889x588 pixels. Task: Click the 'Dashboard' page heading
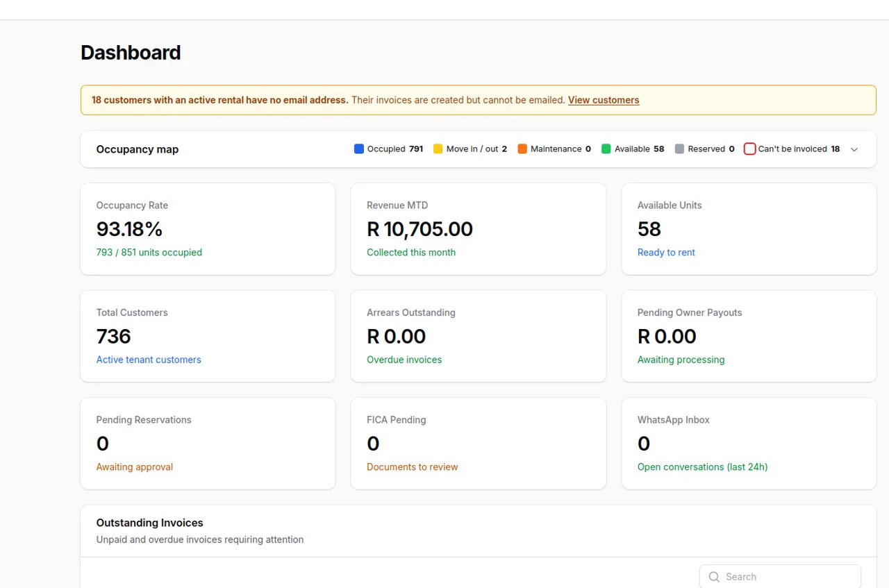coord(131,53)
